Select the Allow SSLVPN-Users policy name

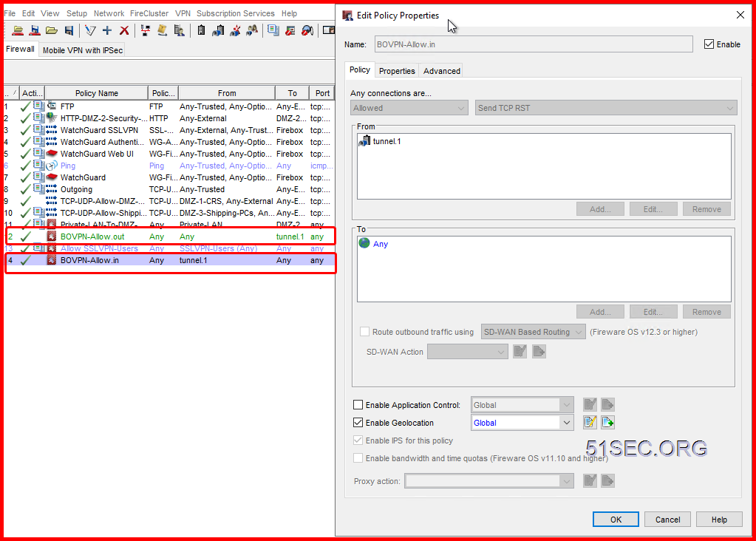pyautogui.click(x=99, y=248)
